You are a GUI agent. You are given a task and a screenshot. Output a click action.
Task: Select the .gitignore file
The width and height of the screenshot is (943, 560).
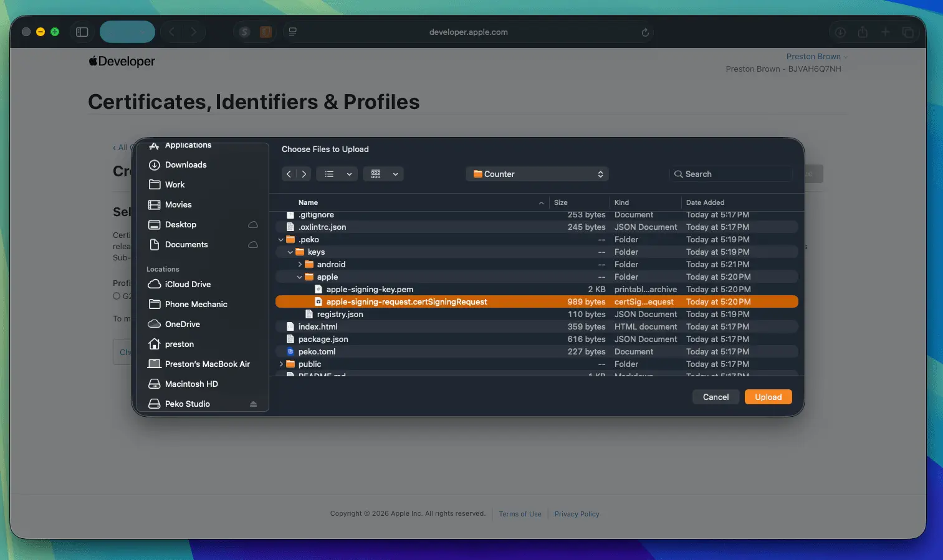pyautogui.click(x=537, y=215)
